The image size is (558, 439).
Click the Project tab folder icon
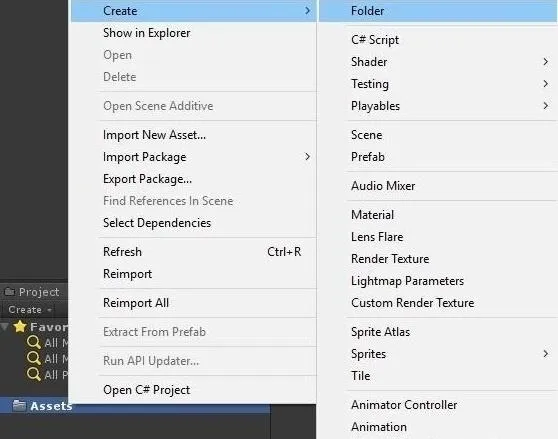(x=9, y=292)
